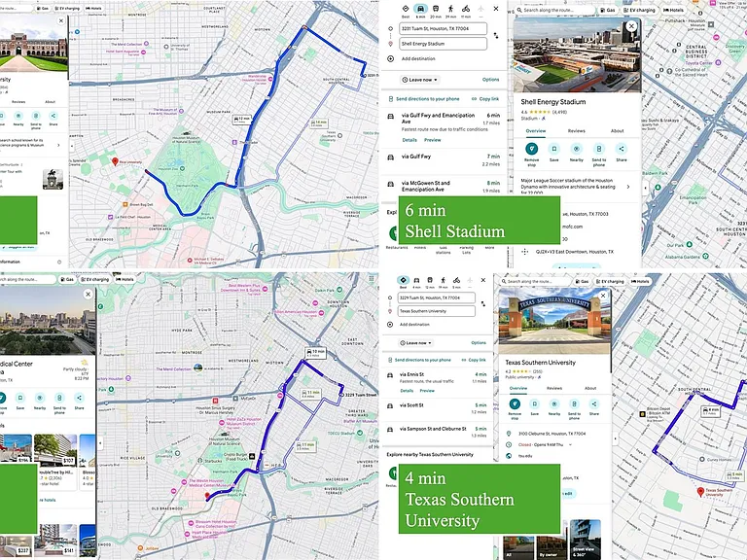Open Leave now dropdown in Texas Southern directions
The image size is (747, 560).
tap(416, 343)
